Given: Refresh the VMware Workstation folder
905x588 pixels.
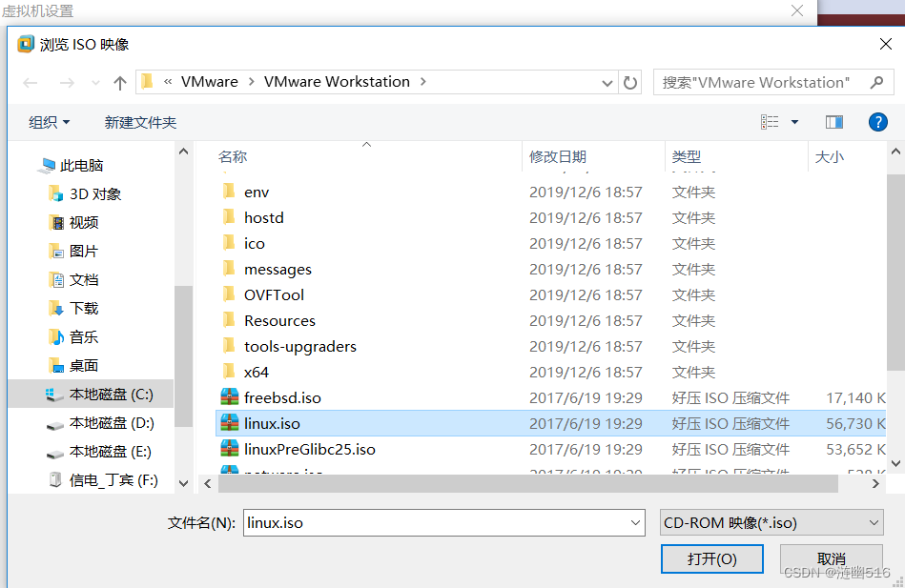Looking at the screenshot, I should (630, 83).
